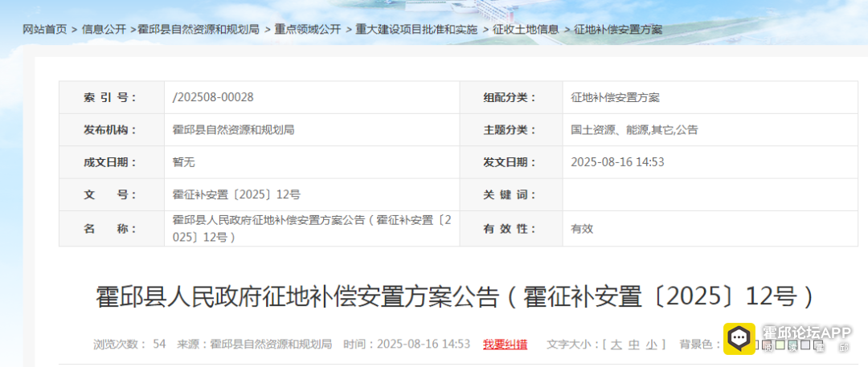The height and width of the screenshot is (367, 868).
Task: Click the 国土资源、能源 theme category cell
Action: (634, 130)
